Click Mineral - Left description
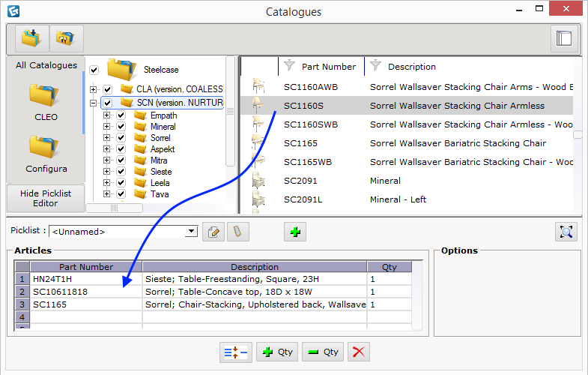Image resolution: width=588 pixels, height=375 pixels. coord(398,199)
